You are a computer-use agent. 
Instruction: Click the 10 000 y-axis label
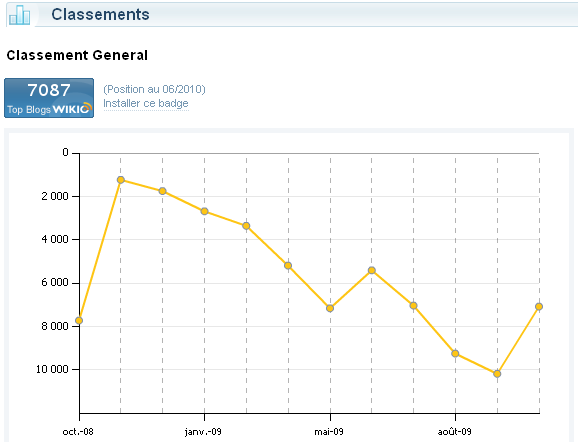(x=52, y=369)
